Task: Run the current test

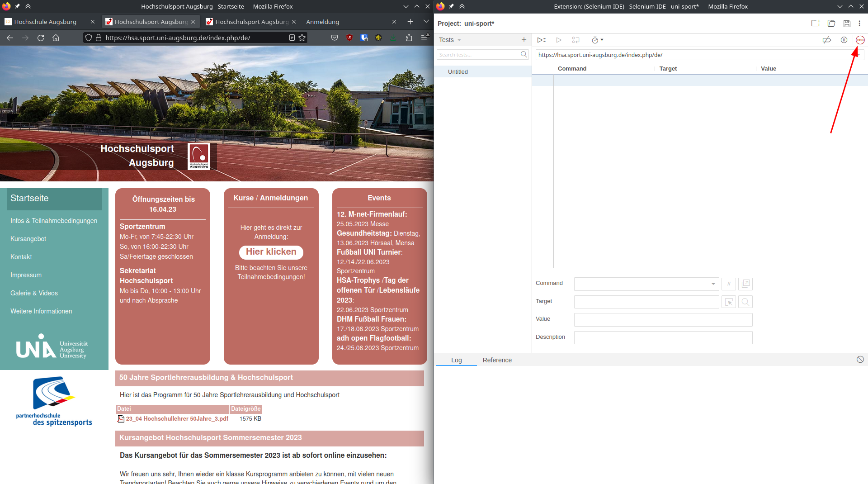Action: click(559, 40)
